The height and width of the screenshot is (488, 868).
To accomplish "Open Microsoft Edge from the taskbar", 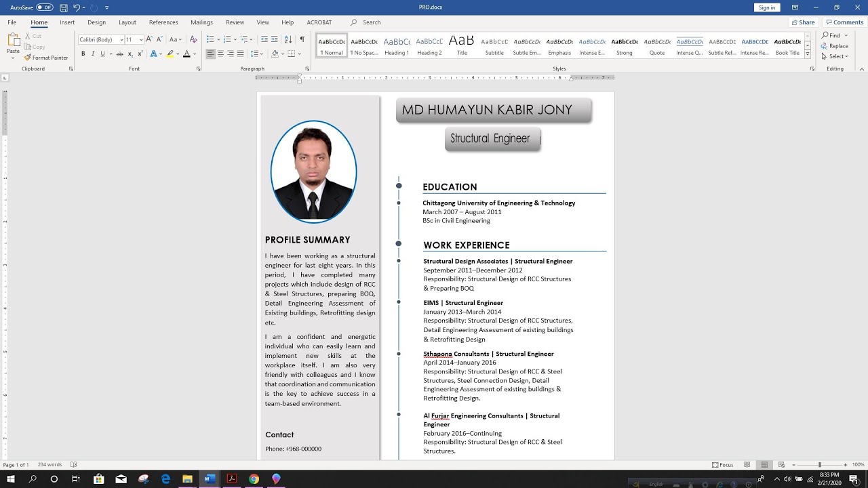I will [x=165, y=479].
